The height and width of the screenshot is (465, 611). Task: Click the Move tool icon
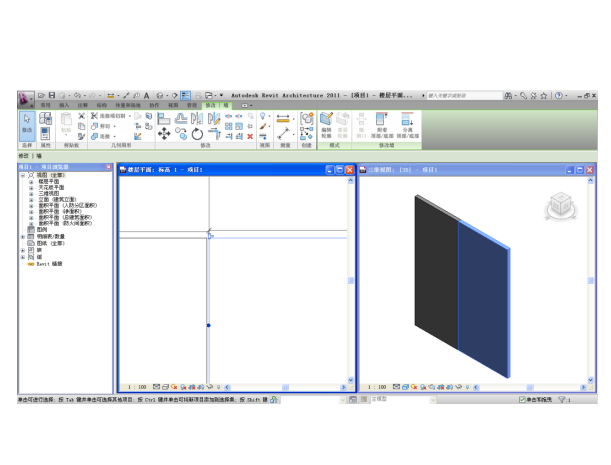click(166, 133)
